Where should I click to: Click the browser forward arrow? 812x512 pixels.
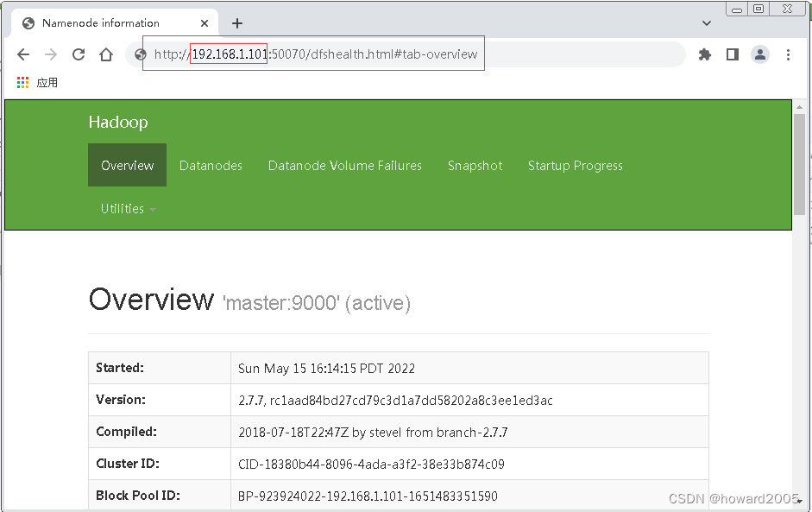[x=51, y=54]
